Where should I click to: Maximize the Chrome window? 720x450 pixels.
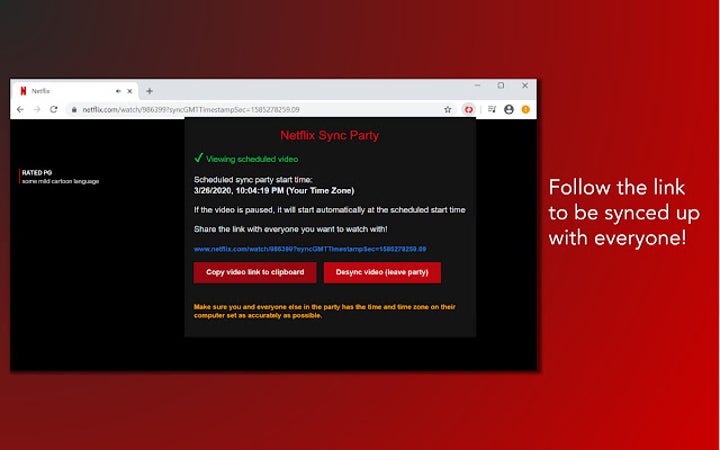[501, 86]
